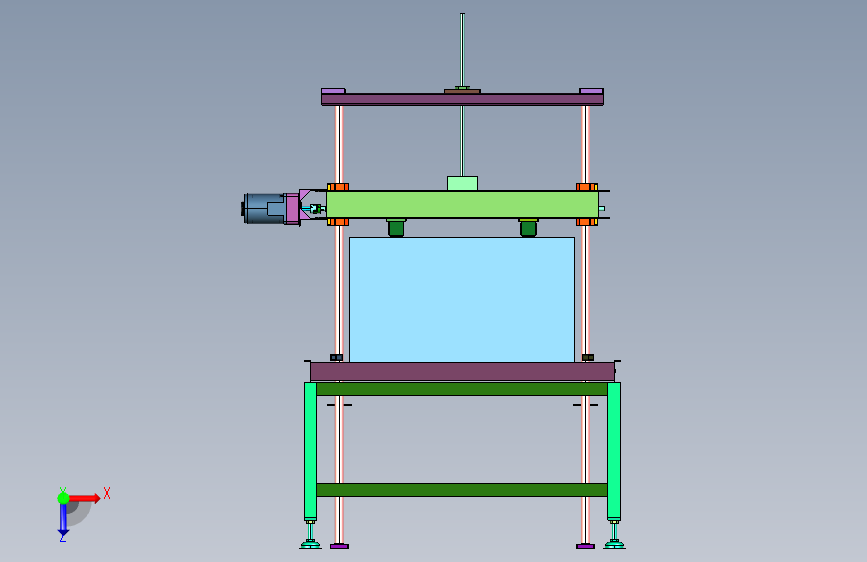Pick the left dark green press pad under the beam
Image resolution: width=867 pixels, height=562 pixels.
396,227
